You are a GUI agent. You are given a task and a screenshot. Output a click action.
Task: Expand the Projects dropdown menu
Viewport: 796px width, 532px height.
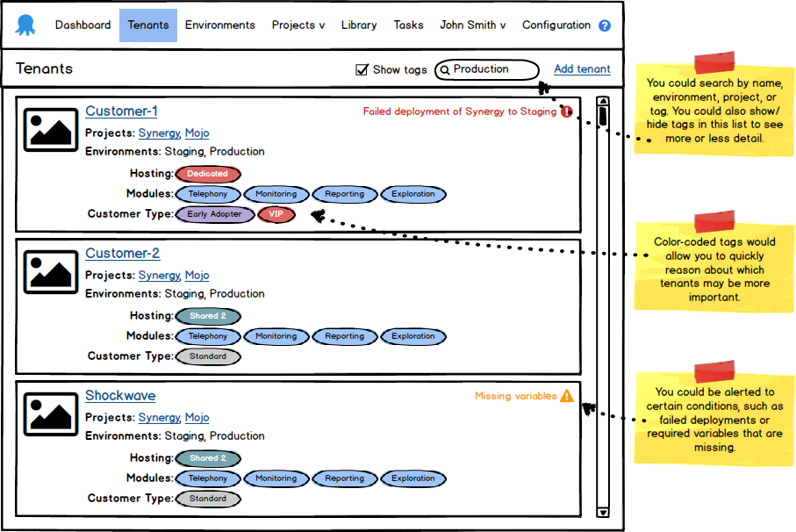[298, 25]
